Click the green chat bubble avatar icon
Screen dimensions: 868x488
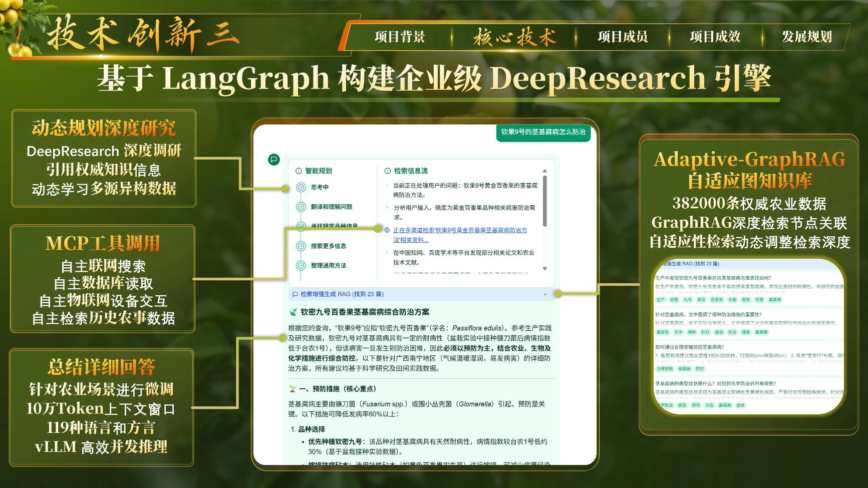[x=273, y=160]
